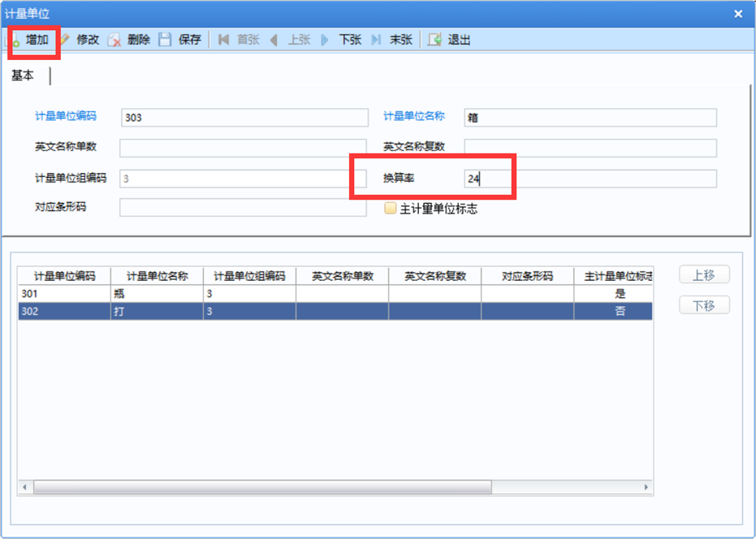The height and width of the screenshot is (539, 756).
Task: Go to previous record with 上张 arrow
Action: click(x=274, y=40)
